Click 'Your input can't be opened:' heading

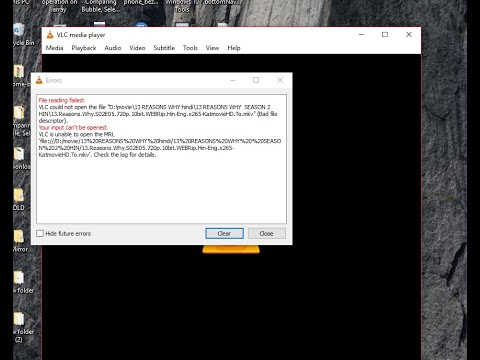point(73,127)
